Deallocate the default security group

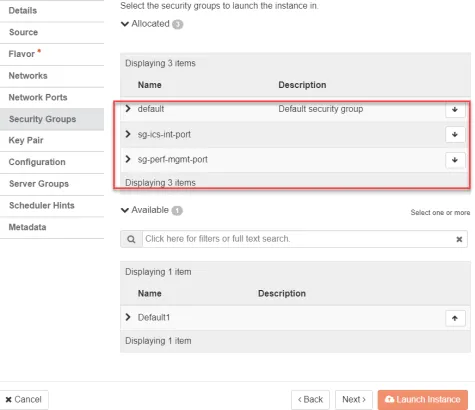[455, 110]
